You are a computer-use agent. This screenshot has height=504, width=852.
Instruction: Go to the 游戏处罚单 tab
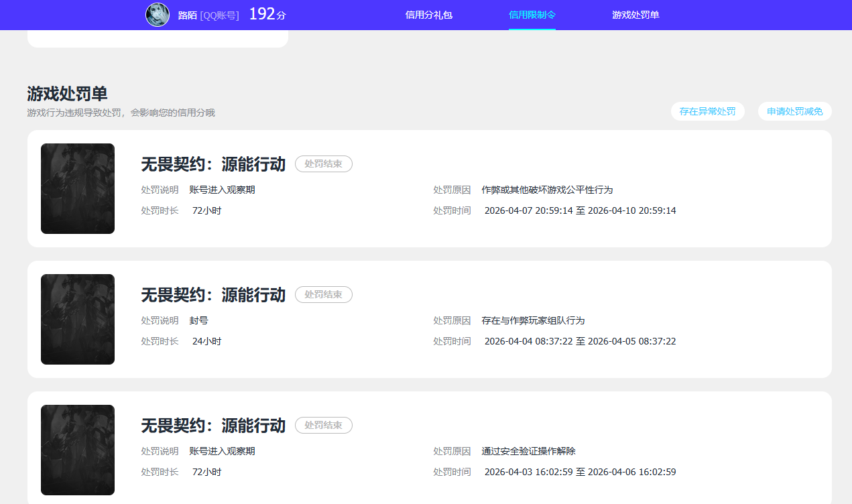pos(635,15)
